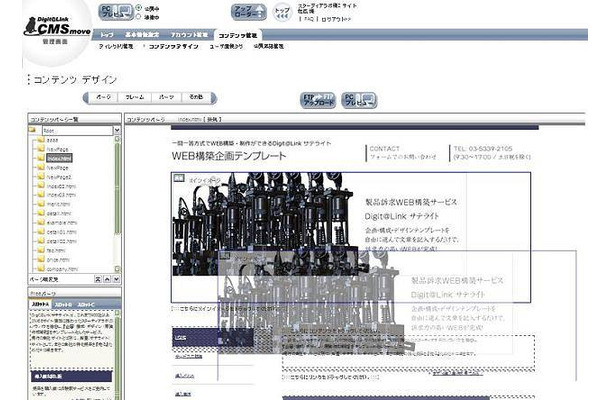Click the FTP upload button
The height and width of the screenshot is (400, 610).
(317, 100)
